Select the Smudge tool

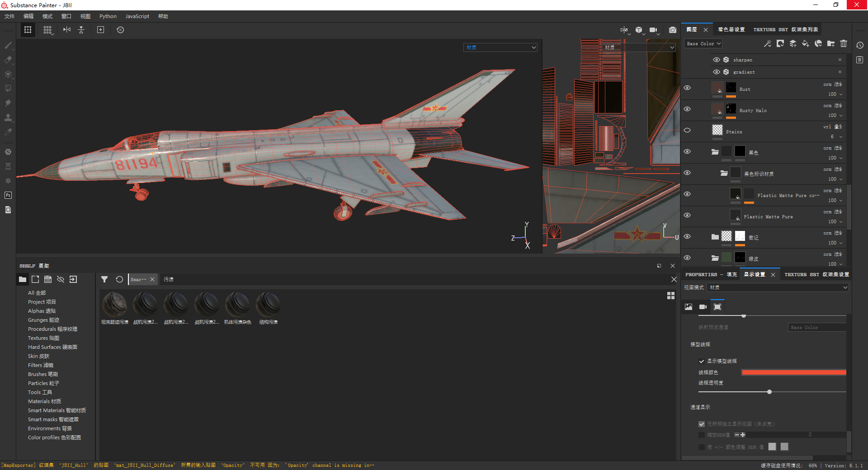point(8,103)
